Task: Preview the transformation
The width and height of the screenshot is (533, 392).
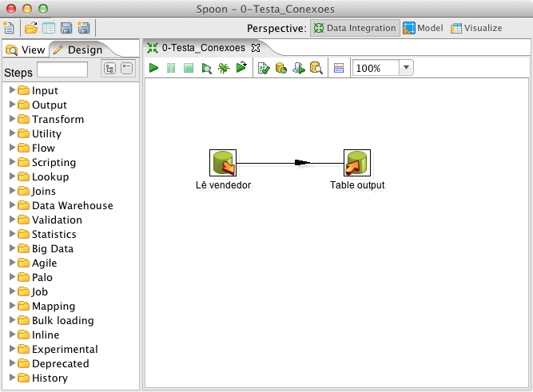Action: 206,69
